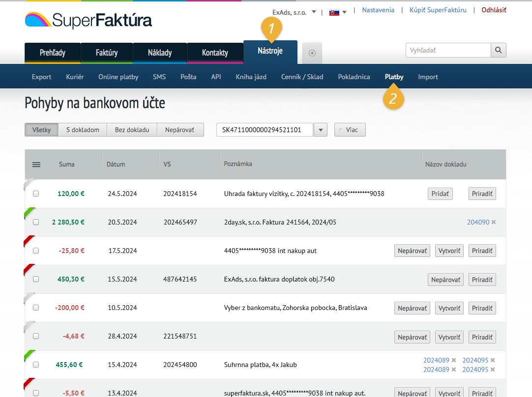
Task: Remove document 204090 with its x icon
Action: [494, 222]
